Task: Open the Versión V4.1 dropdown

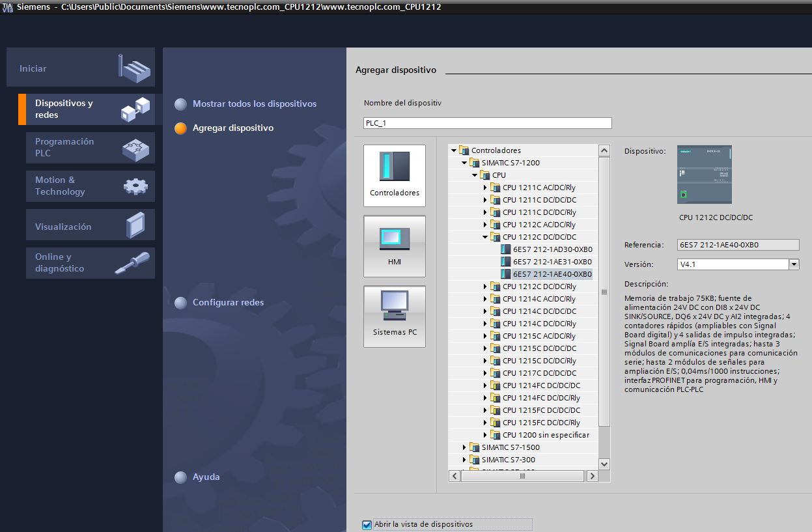Action: coord(794,265)
